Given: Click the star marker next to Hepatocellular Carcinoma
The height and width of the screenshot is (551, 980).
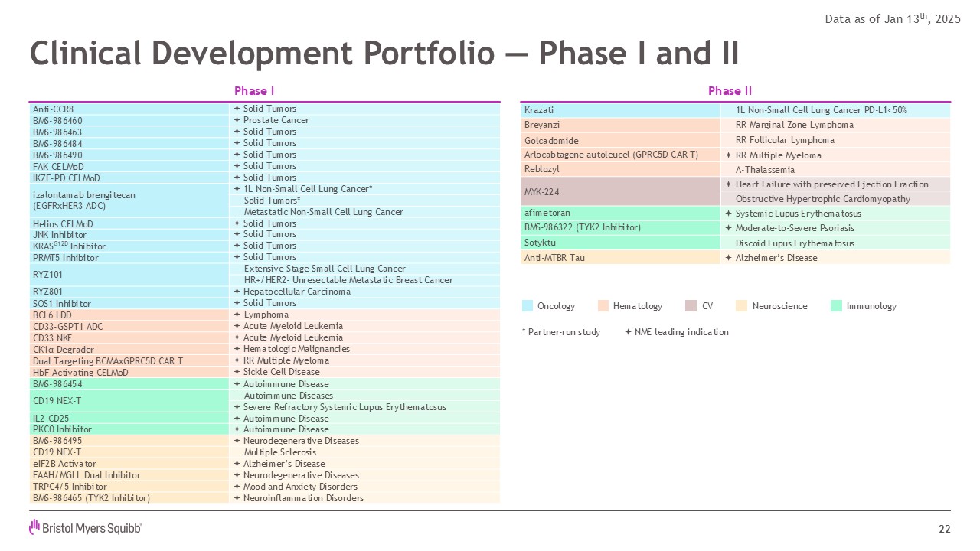Looking at the screenshot, I should [x=237, y=292].
